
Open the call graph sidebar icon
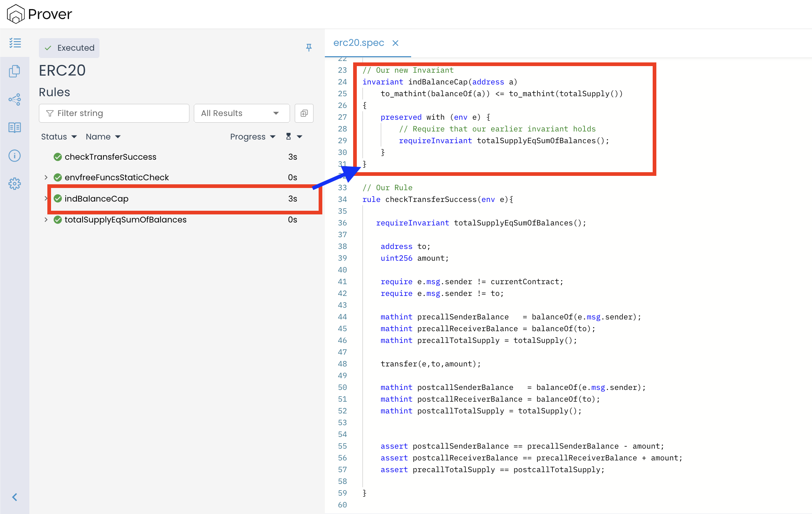click(15, 99)
